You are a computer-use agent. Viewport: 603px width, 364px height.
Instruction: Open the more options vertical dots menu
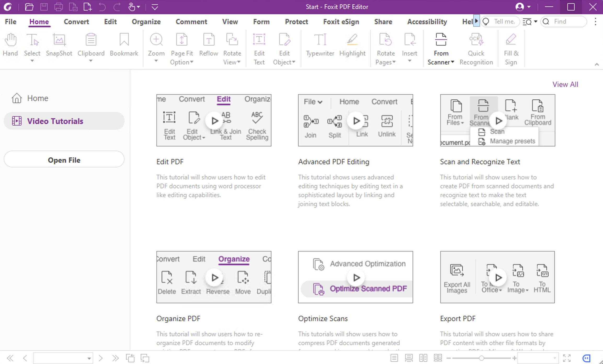595,22
